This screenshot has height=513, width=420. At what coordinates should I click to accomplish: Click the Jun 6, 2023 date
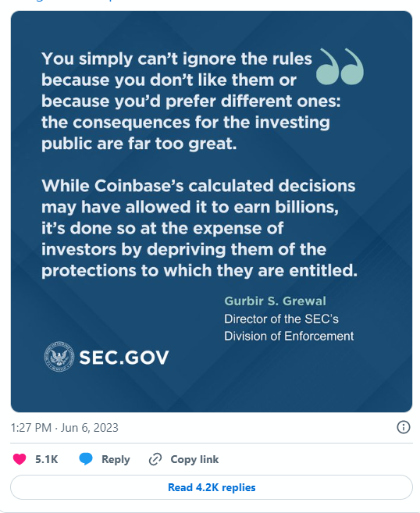pos(90,428)
